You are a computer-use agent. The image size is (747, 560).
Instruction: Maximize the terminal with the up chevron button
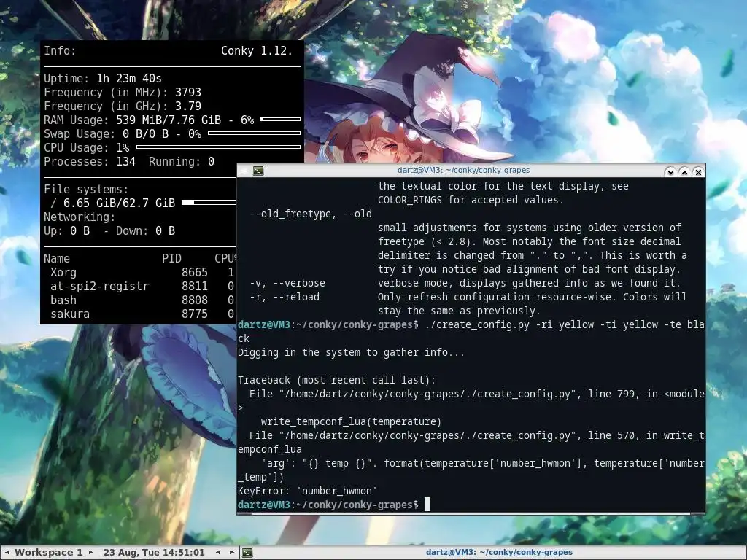coord(684,171)
